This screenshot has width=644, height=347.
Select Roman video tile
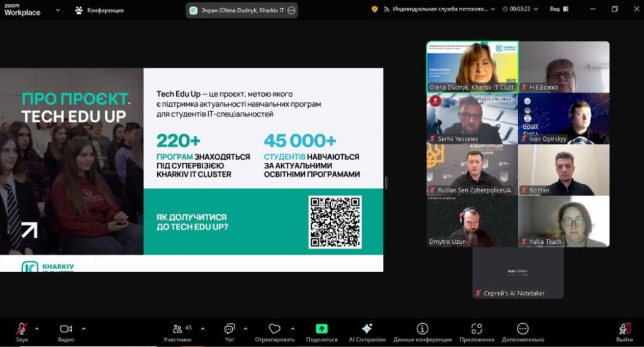coord(564,170)
